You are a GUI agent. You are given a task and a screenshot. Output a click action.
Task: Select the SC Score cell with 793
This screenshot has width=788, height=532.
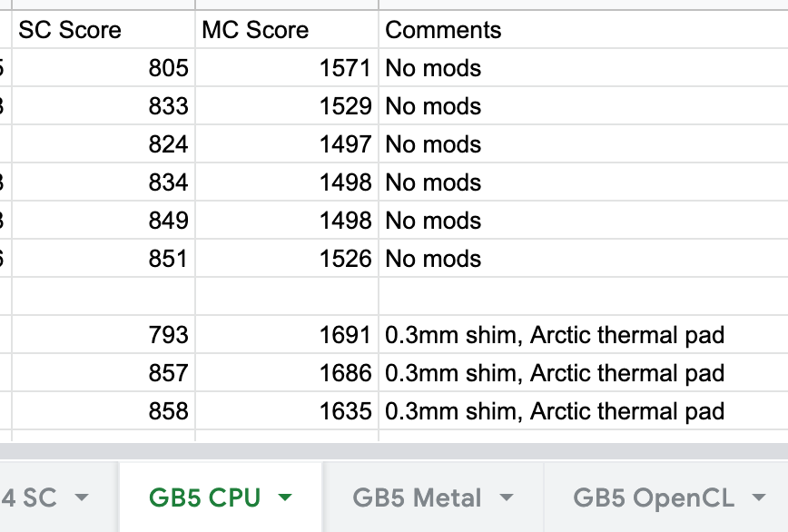(103, 335)
